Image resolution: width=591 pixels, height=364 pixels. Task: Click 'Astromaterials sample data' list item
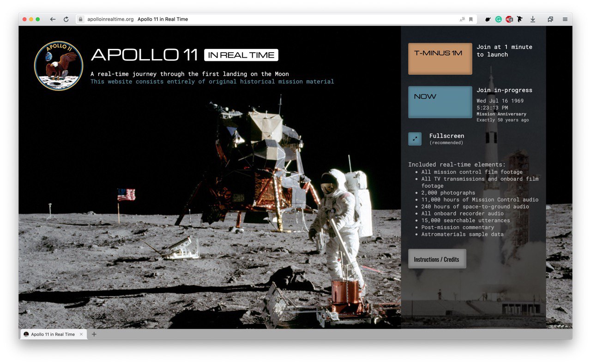(x=463, y=234)
